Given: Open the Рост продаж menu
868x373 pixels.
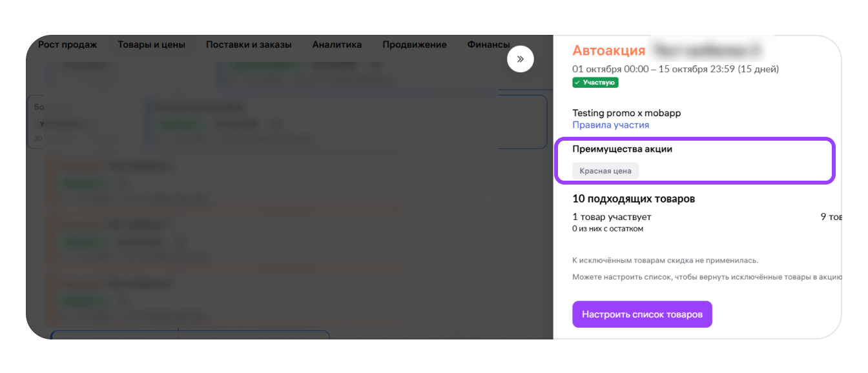Looking at the screenshot, I should 67,45.
